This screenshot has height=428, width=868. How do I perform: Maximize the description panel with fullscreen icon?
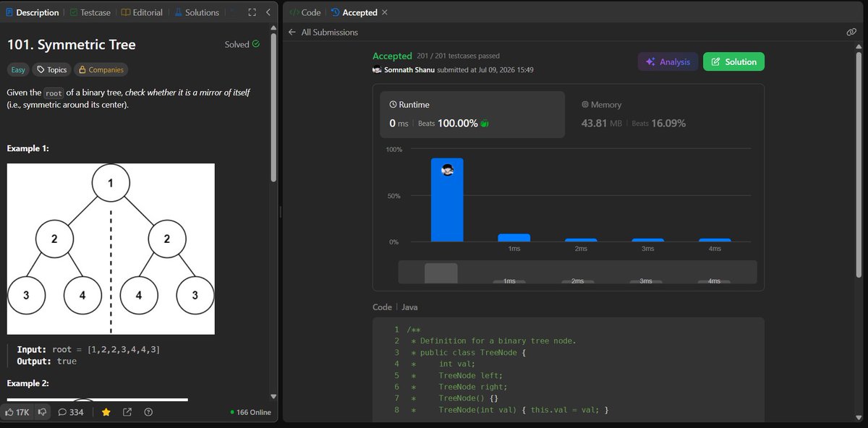(x=252, y=12)
